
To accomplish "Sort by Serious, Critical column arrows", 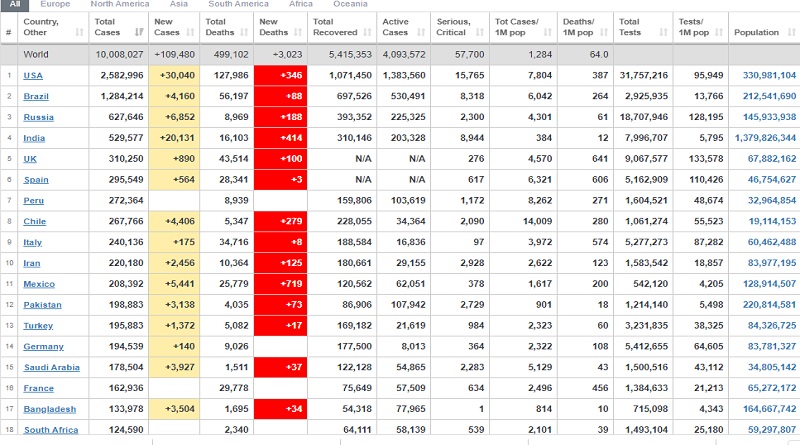I will (x=480, y=32).
